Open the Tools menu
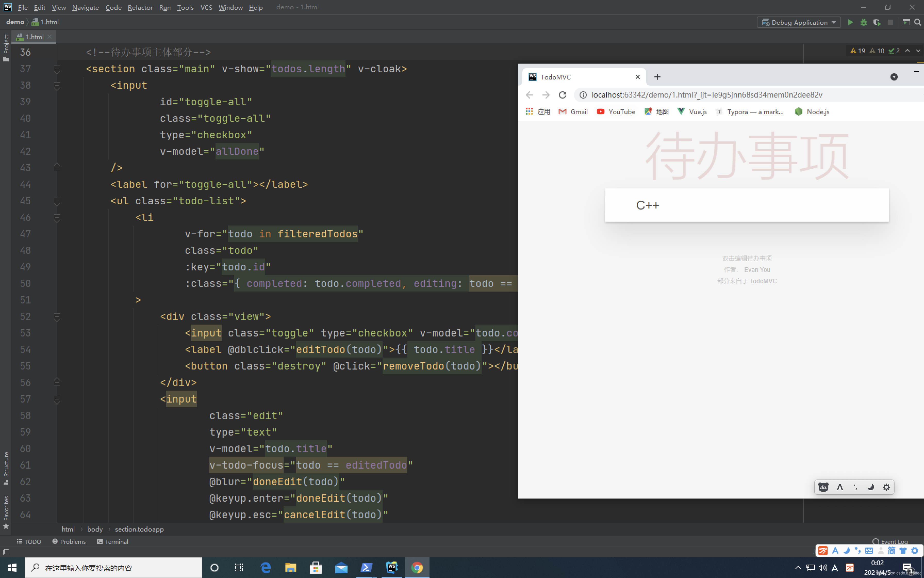This screenshot has height=578, width=924. tap(185, 7)
